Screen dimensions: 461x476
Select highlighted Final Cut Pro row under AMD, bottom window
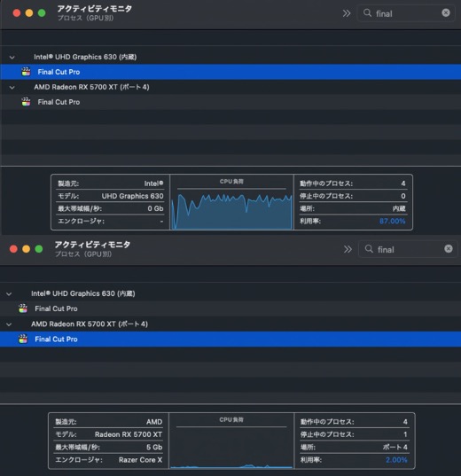[230, 339]
